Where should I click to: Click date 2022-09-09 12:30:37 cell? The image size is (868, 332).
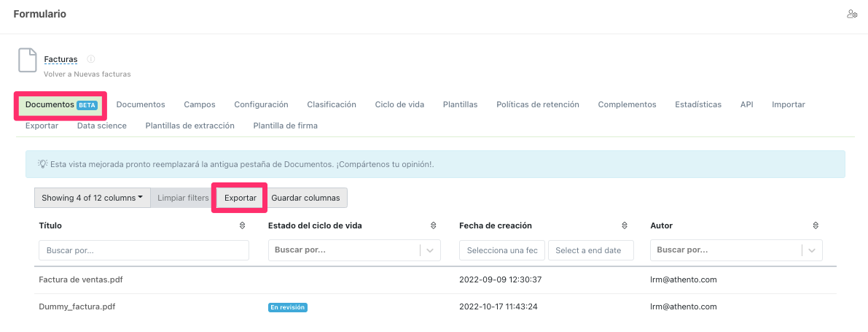[500, 279]
